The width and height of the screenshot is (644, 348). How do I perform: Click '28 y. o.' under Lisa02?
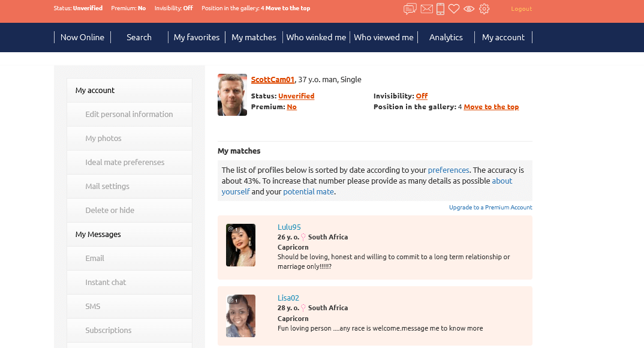(288, 308)
